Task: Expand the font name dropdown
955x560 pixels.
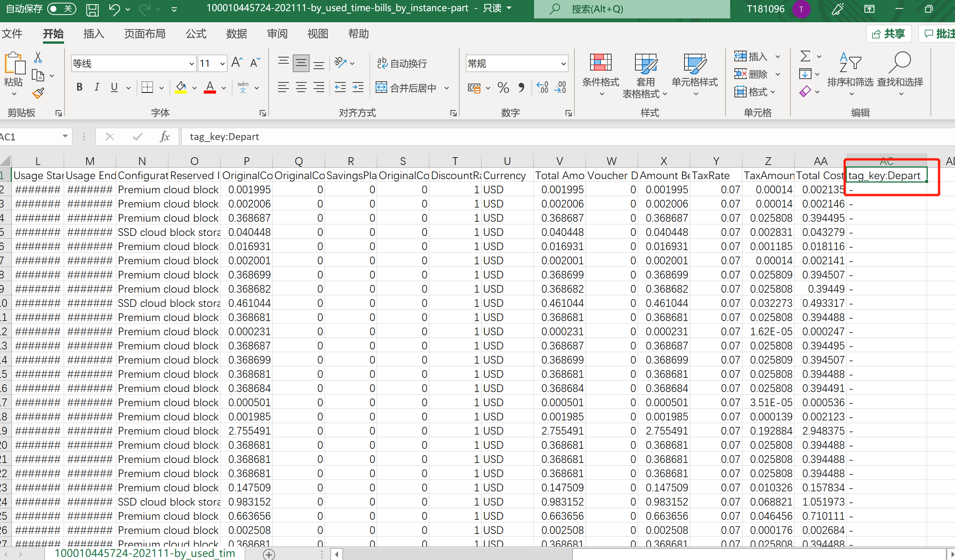Action: tap(191, 64)
